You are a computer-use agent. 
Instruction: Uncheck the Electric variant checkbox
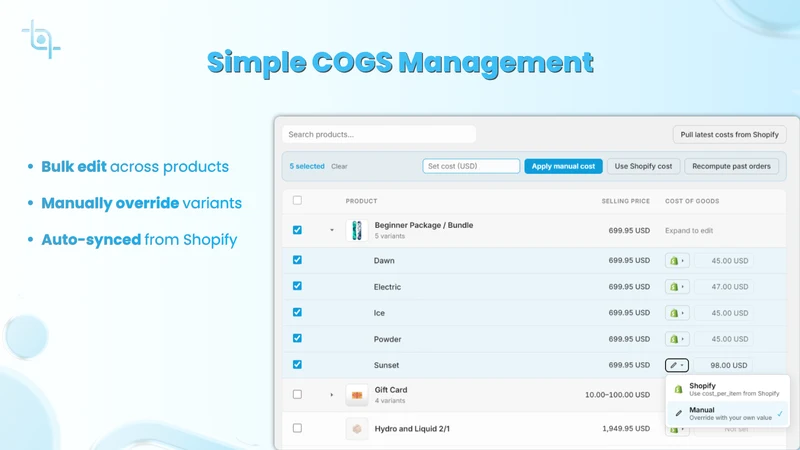click(297, 286)
